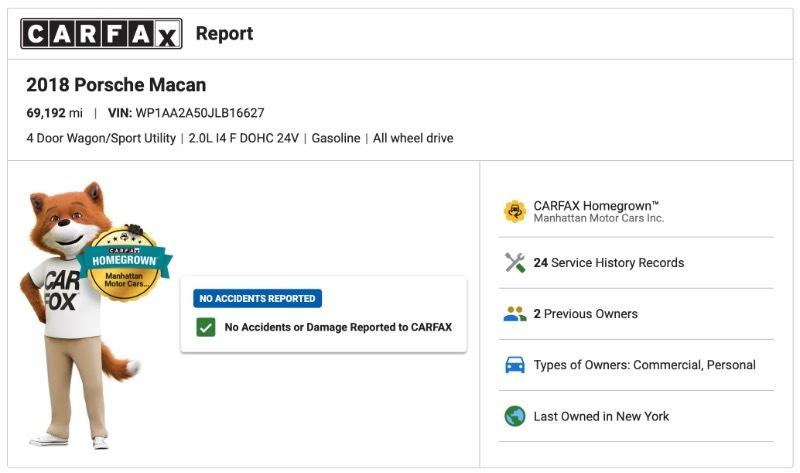The height and width of the screenshot is (473, 800).
Task: Click the Gasoline fuel type text
Action: [336, 138]
